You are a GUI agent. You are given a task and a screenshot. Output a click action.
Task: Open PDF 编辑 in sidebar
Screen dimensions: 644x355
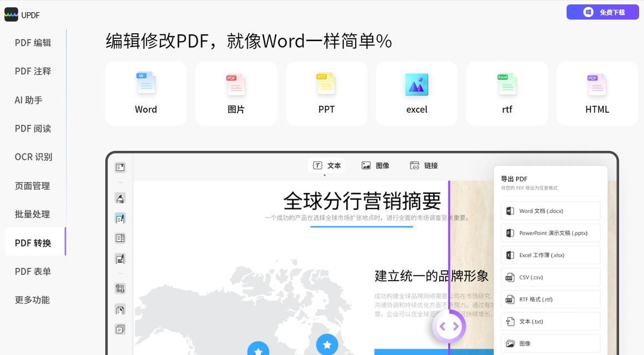point(33,43)
